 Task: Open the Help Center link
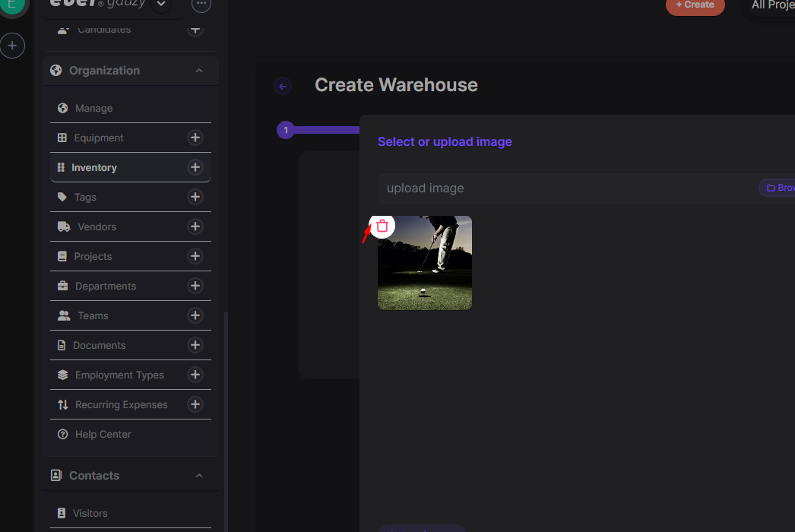[130, 434]
